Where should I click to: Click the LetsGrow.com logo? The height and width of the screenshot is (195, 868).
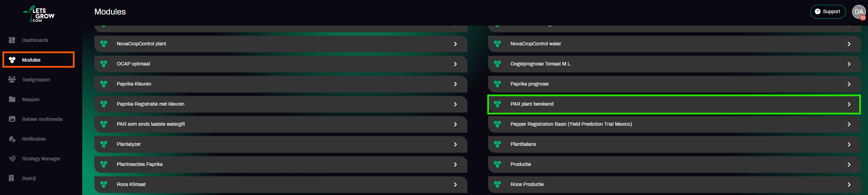click(39, 14)
